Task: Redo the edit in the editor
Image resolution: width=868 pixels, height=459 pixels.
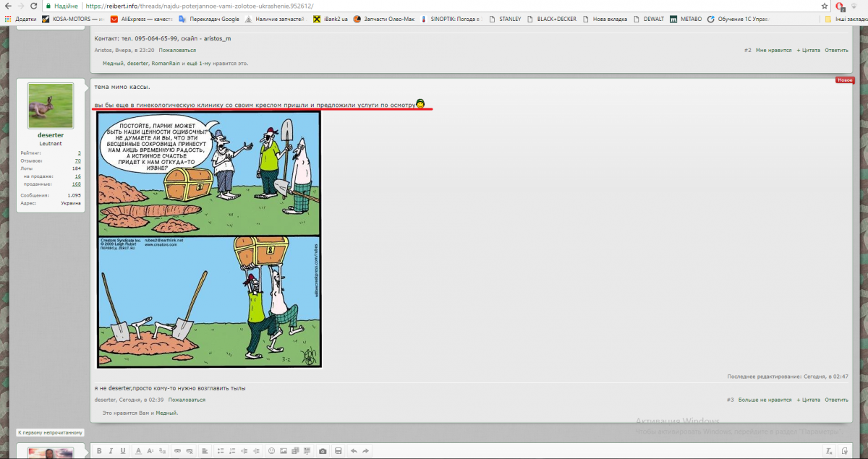Action: [x=365, y=451]
